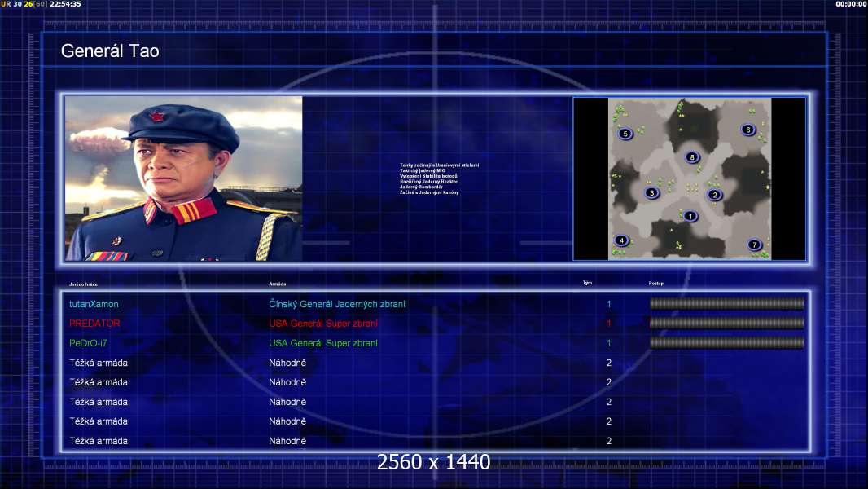Choose start position marker 4 on the map
Screen dimensions: 868x489
(x=621, y=240)
